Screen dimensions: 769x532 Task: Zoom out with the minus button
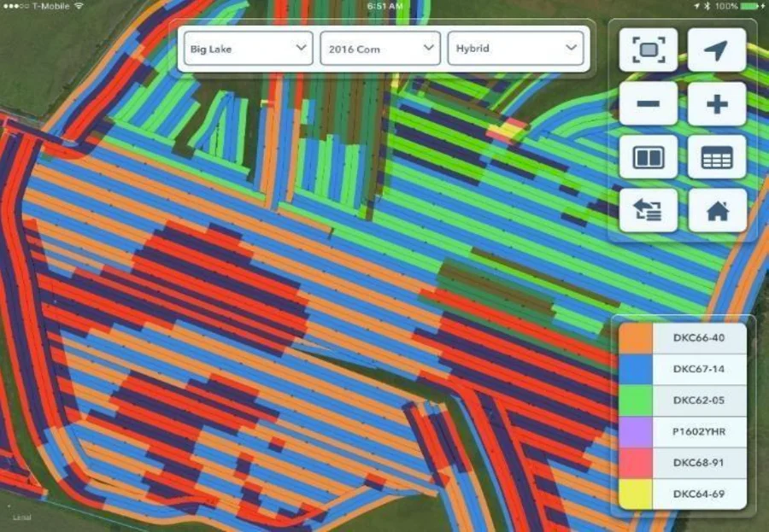click(x=649, y=104)
